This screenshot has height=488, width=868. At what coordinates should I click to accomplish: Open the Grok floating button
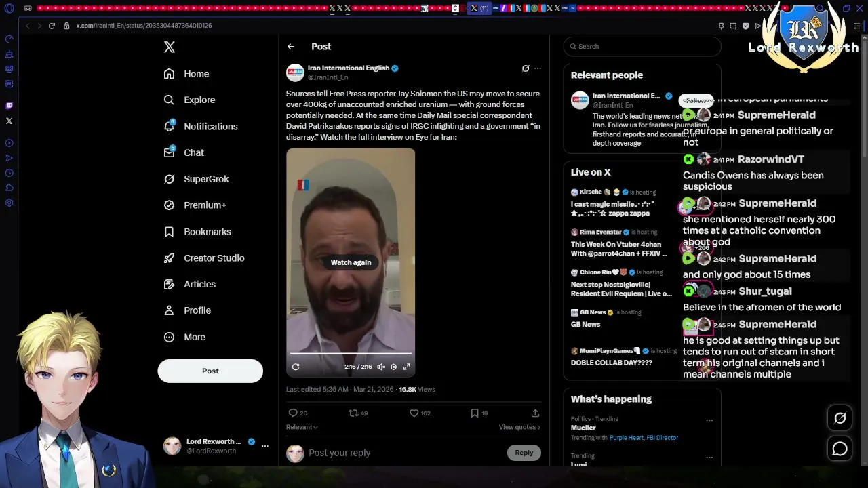coord(840,418)
